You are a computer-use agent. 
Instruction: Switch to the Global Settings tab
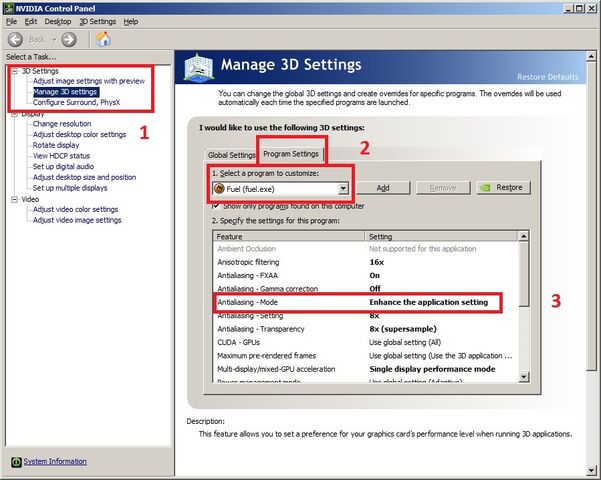pos(231,155)
